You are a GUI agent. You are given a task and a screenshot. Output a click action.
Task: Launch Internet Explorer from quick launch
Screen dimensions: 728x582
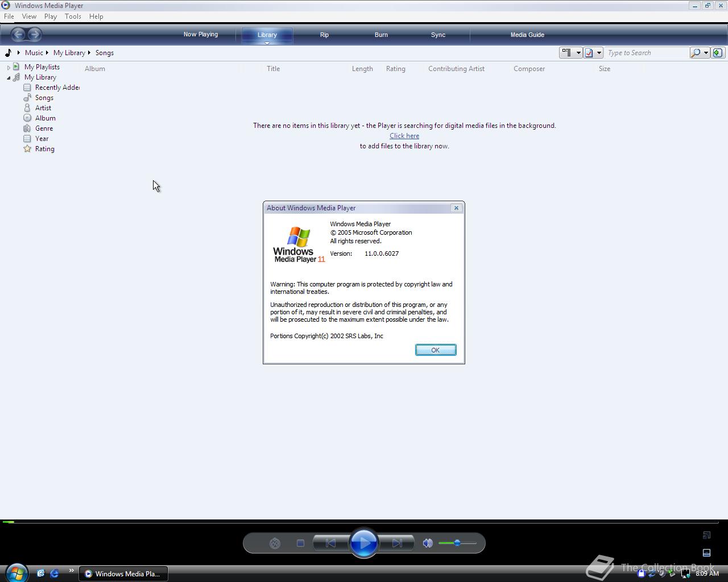tap(55, 573)
